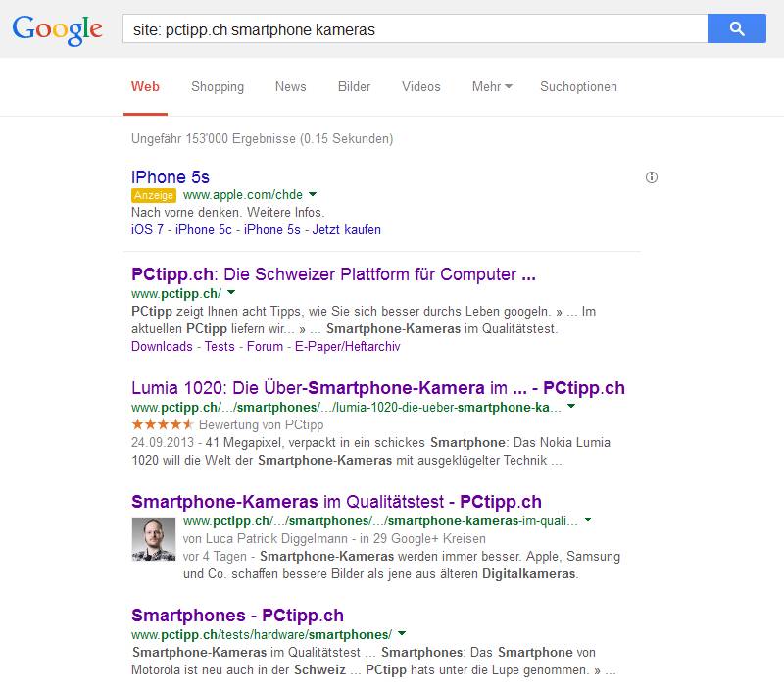This screenshot has width=784, height=691.
Task: Click the yellow Anzeige ad badge
Action: (x=154, y=195)
